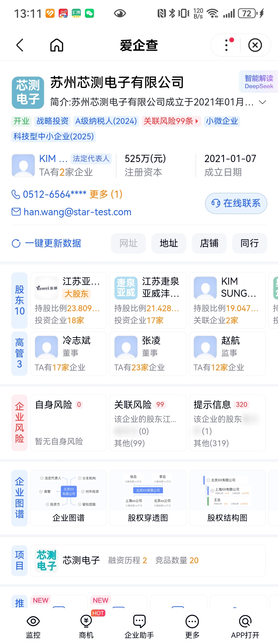Image resolution: width=278 pixels, height=644 pixels.
Task: Expand the company 简介 description chevron
Action: point(262,102)
